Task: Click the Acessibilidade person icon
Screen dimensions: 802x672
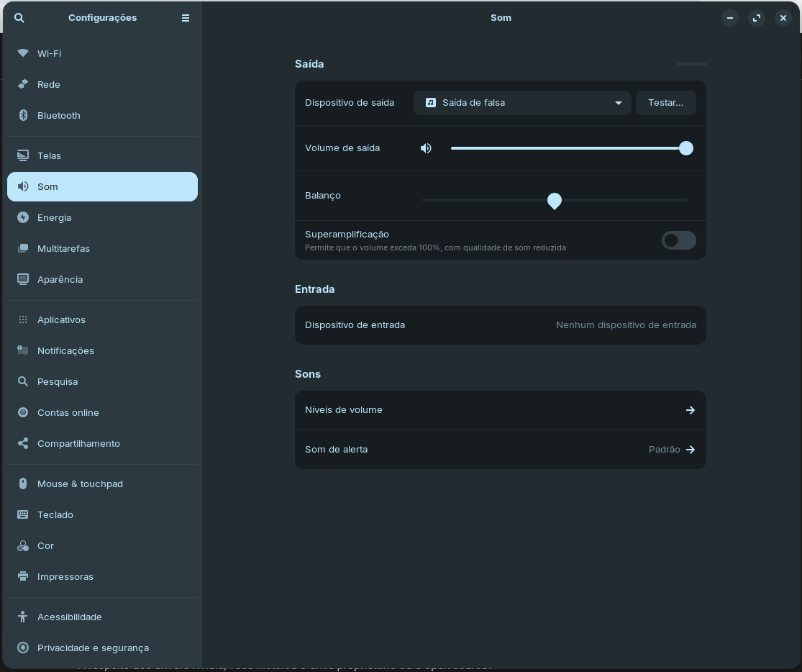Action: tap(23, 617)
